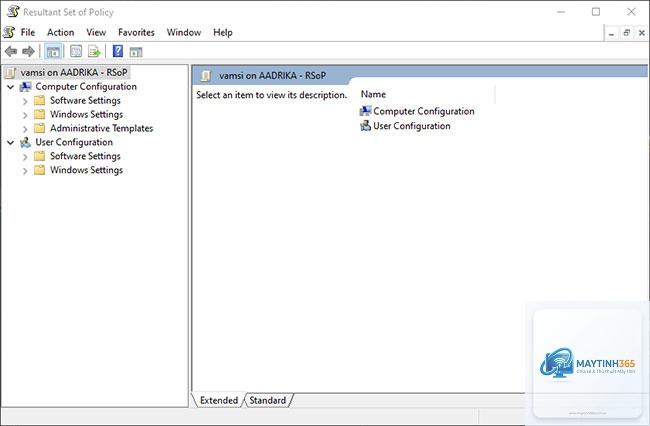Click folder icon of Administrative Templates
The width and height of the screenshot is (650, 426).
tap(39, 128)
